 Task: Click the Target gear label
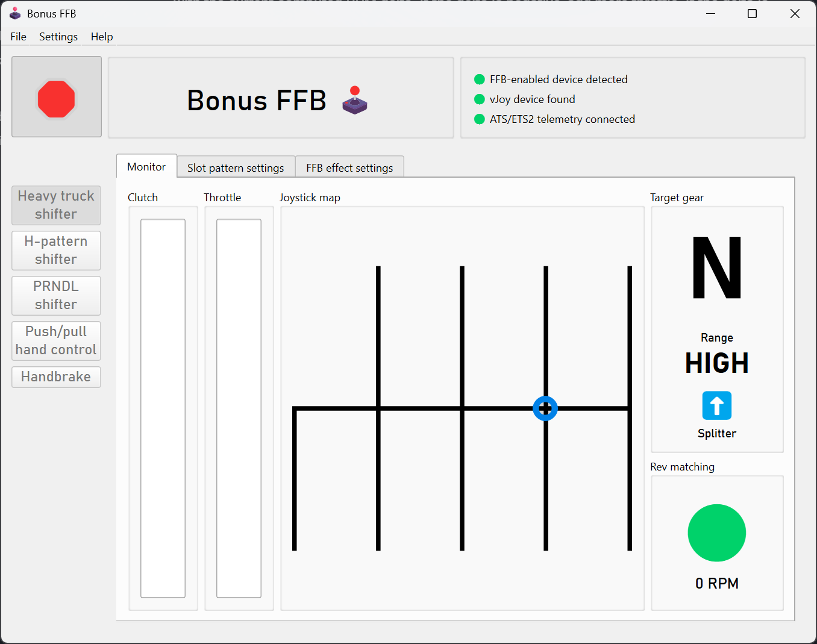(677, 198)
